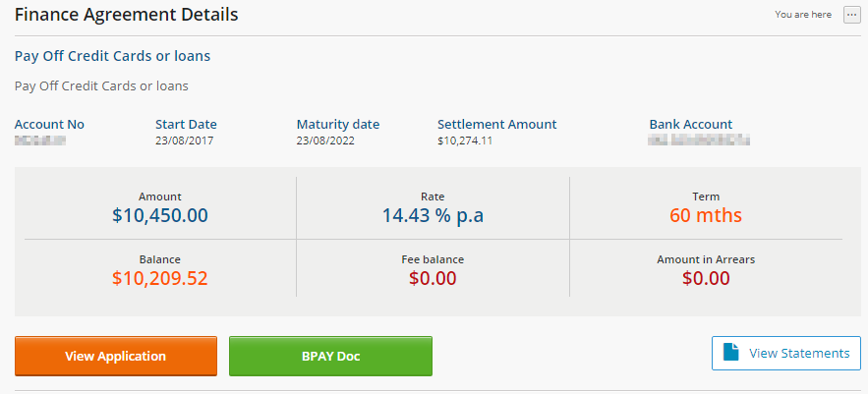Open the ellipsis breadcrumb menu button
868x394 pixels.
(x=851, y=15)
